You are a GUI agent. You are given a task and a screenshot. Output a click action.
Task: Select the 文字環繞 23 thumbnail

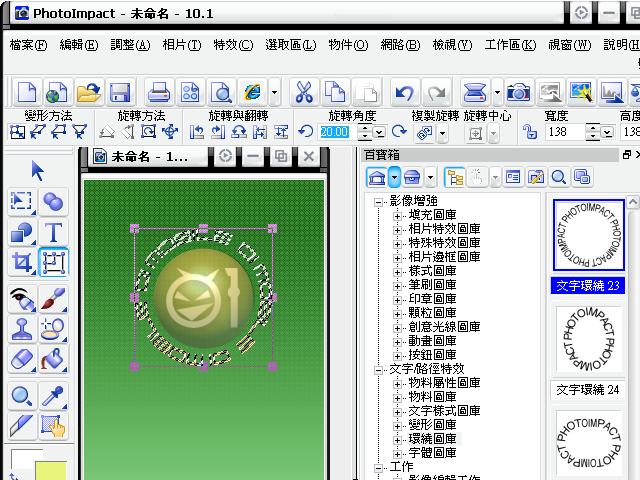589,235
